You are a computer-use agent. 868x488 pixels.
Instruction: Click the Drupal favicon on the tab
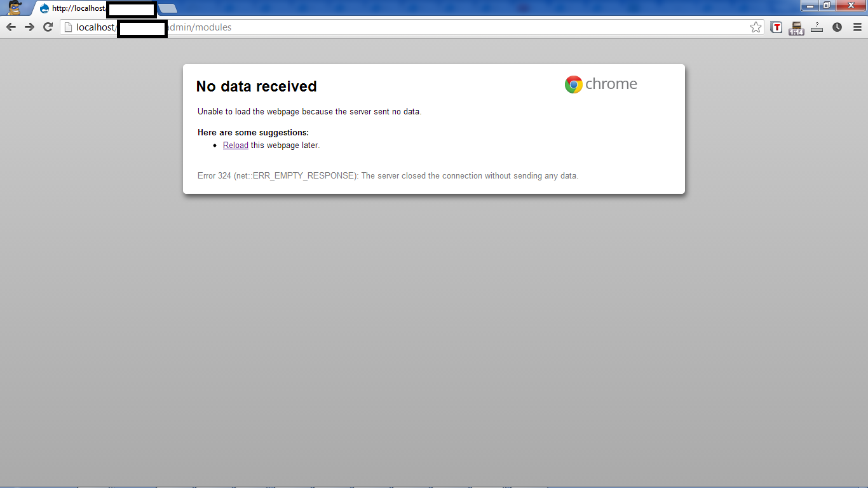[x=44, y=8]
